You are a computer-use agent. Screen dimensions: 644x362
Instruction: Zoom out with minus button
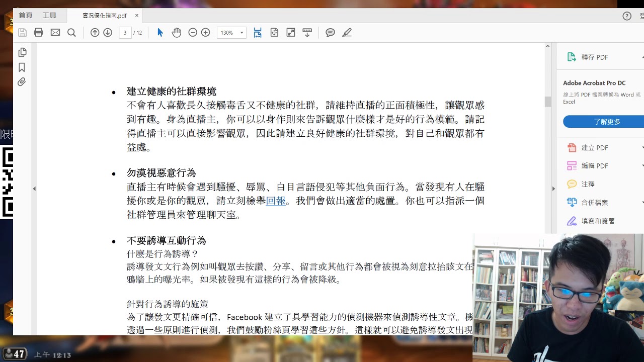(x=193, y=33)
